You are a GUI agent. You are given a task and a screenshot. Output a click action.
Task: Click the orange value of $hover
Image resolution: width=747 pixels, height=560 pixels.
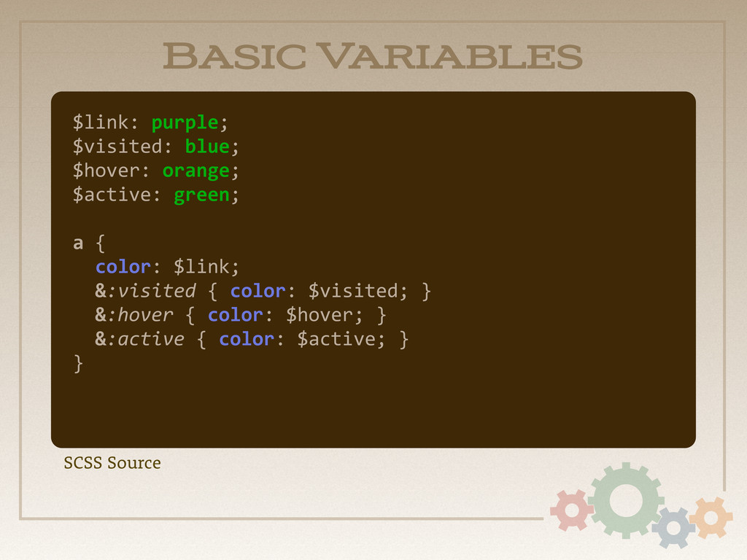point(196,171)
